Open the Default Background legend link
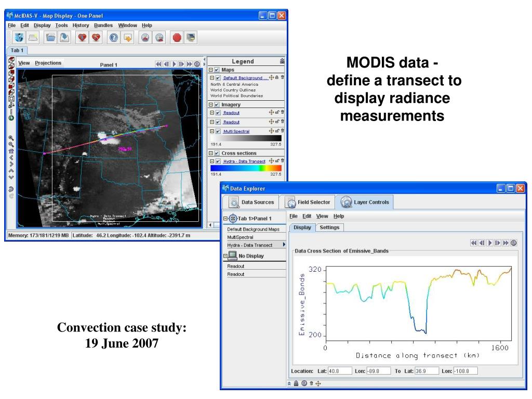Viewport: 532px width, 399px height. point(245,78)
